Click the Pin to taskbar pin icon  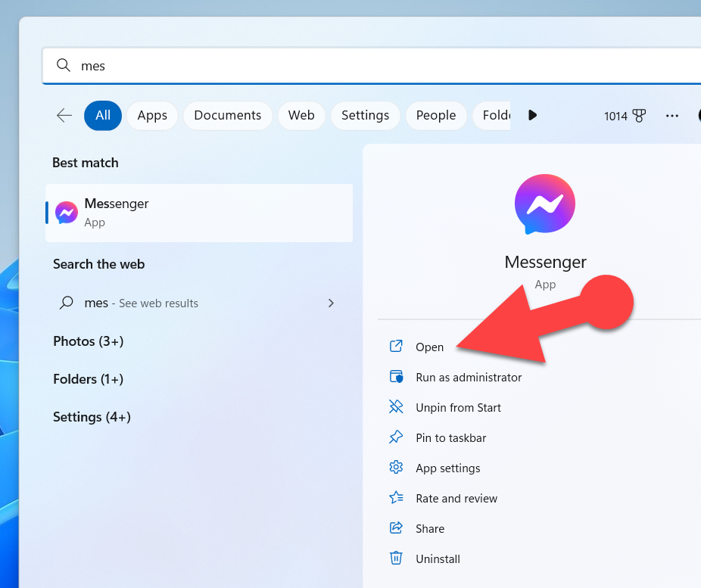[x=396, y=437]
